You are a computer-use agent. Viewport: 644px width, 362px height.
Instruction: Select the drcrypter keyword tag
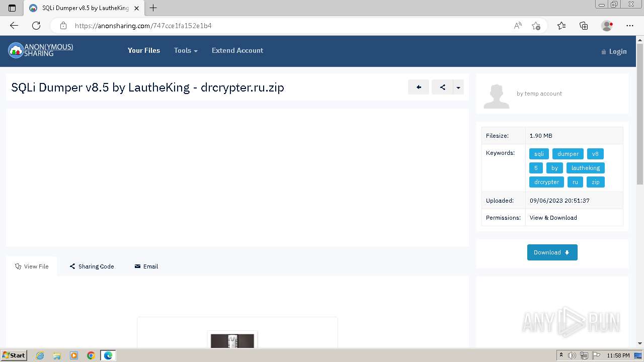click(x=546, y=182)
